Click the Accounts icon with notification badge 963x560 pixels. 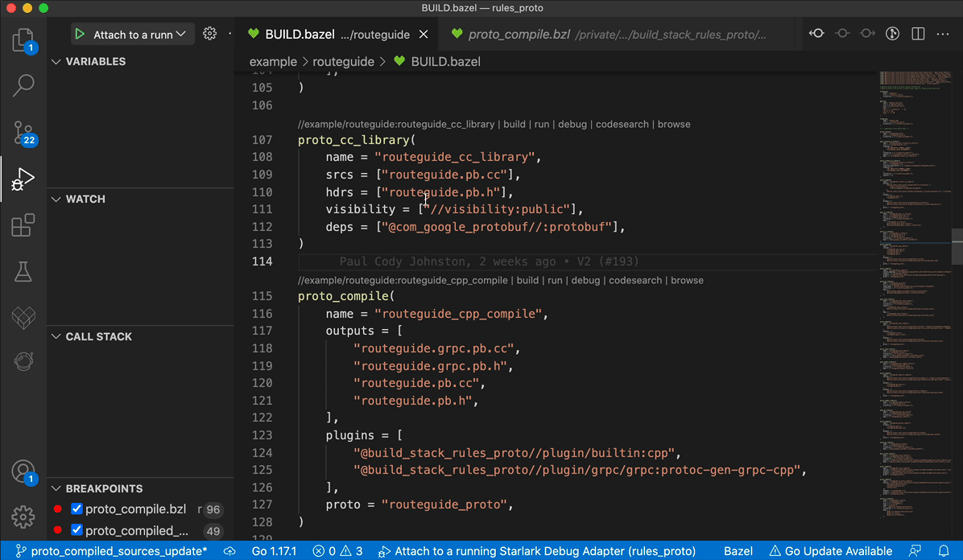click(x=23, y=471)
